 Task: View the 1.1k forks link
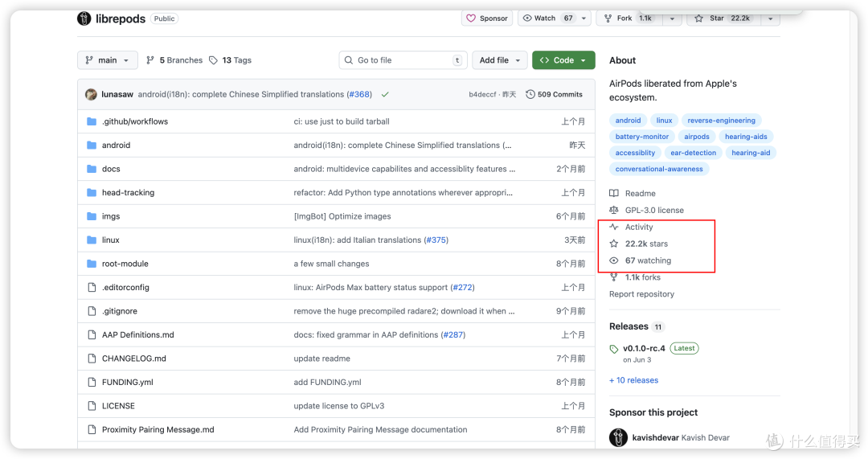[635, 277]
